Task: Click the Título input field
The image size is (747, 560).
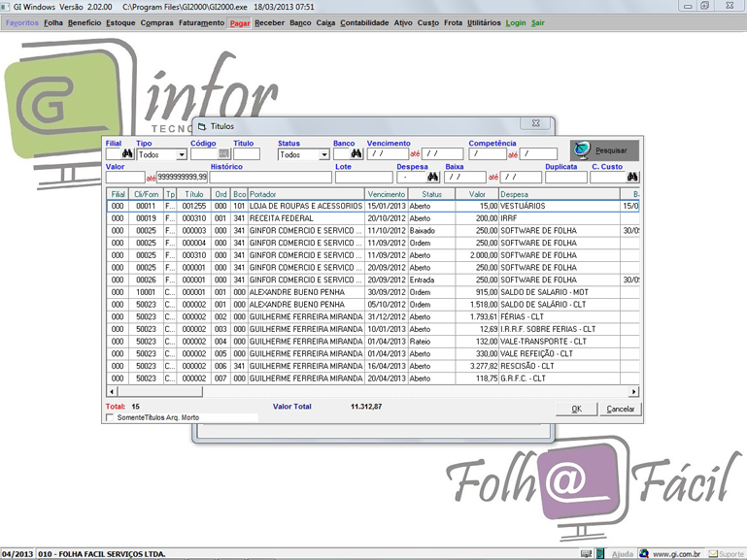Action: 247,154
